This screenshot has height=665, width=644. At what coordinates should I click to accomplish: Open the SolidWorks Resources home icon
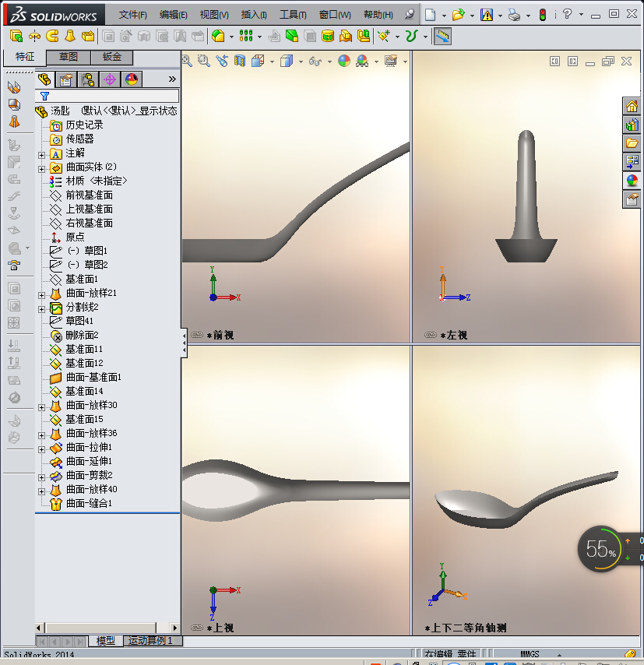632,106
